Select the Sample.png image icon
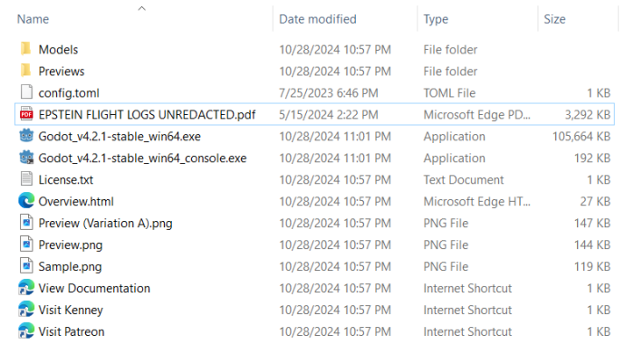Screen dimensions: 634x364 click(x=25, y=267)
